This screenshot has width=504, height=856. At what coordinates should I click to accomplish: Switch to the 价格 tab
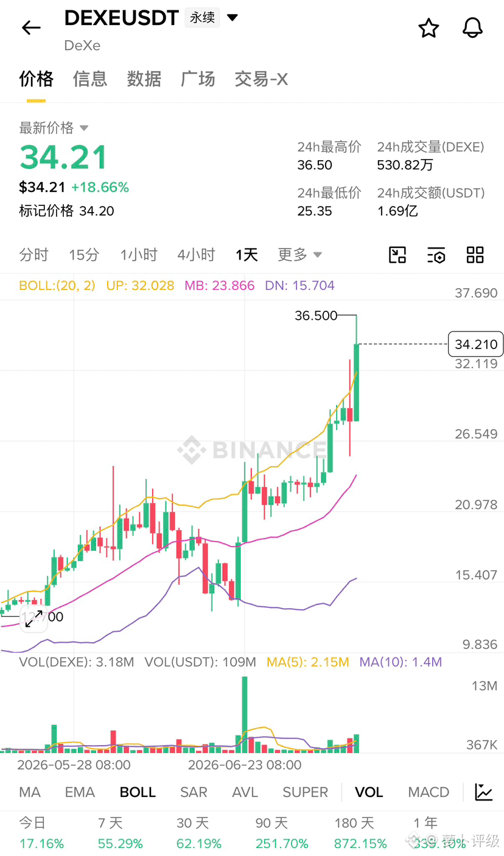(37, 79)
